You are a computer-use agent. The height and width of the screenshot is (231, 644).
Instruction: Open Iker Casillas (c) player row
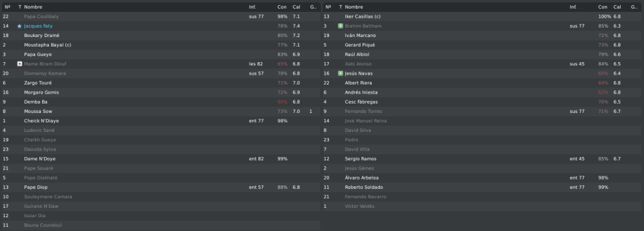coord(481,16)
